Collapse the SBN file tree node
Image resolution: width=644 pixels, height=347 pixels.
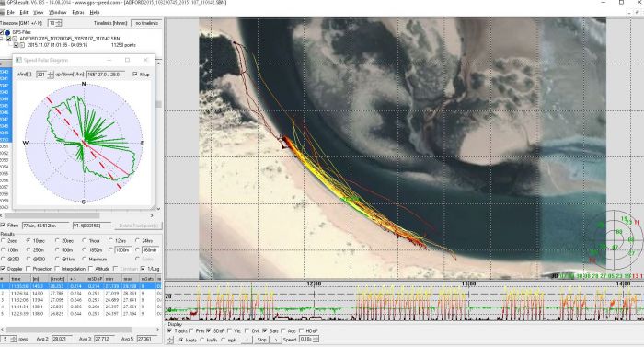(2, 39)
